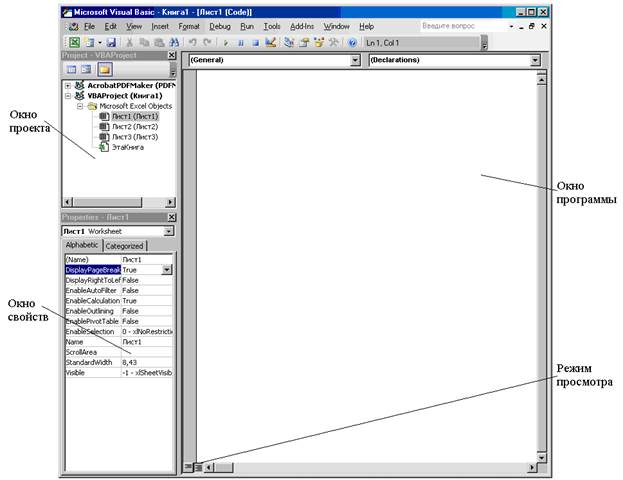Select Лист3 (Лист3) in project tree
The height and width of the screenshot is (480, 623).
pyautogui.click(x=135, y=137)
